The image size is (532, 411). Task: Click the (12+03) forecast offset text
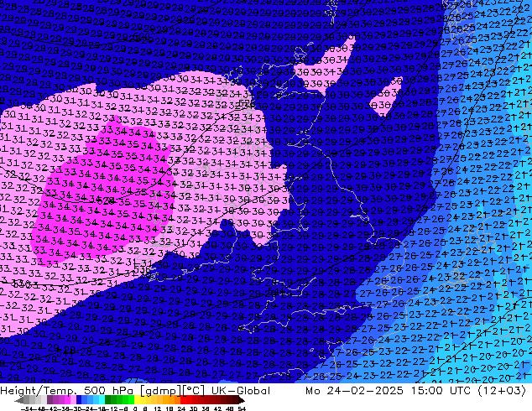click(502, 391)
